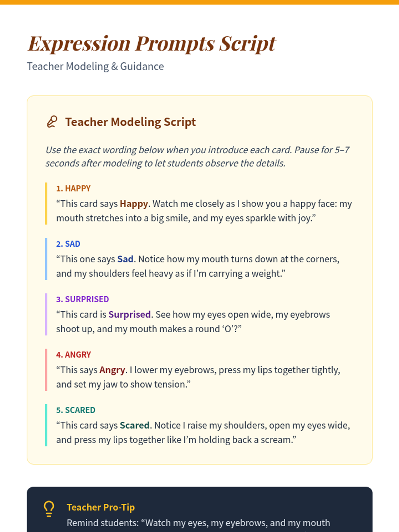Click the Teacher Pro-Tip heading

tap(101, 507)
